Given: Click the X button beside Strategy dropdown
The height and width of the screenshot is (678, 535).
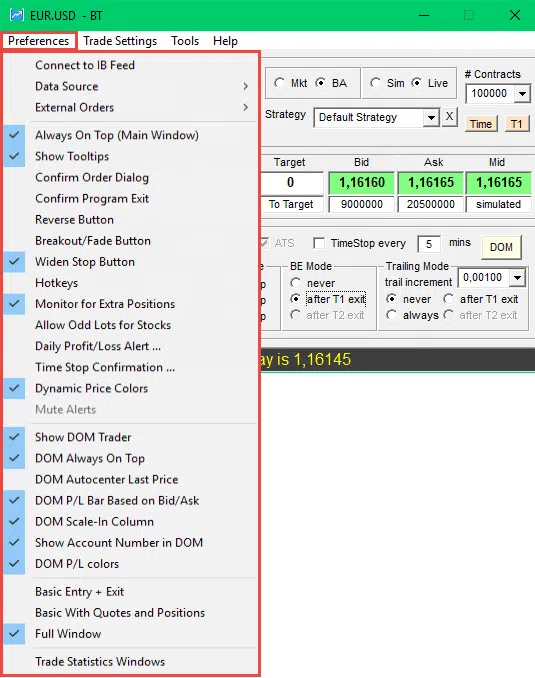Looking at the screenshot, I should point(450,117).
